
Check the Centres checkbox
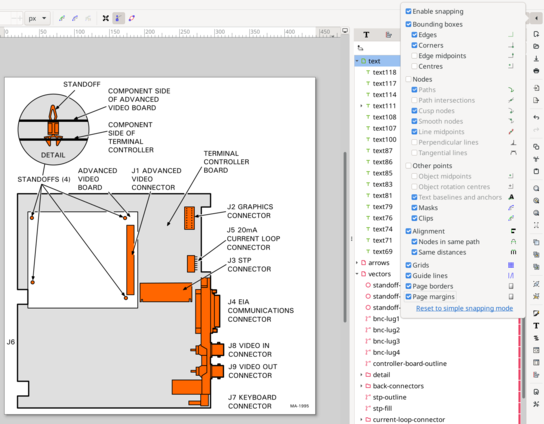pyautogui.click(x=414, y=66)
